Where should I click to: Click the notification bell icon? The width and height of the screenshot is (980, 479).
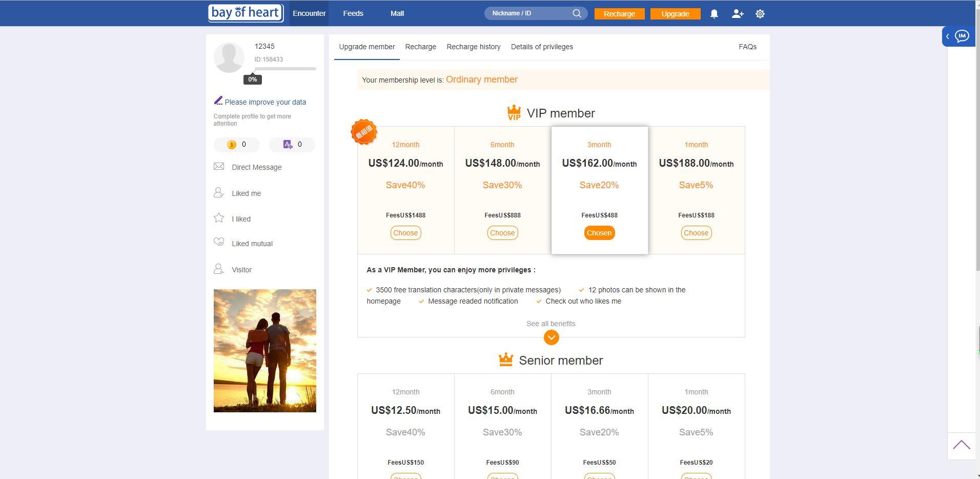[714, 14]
